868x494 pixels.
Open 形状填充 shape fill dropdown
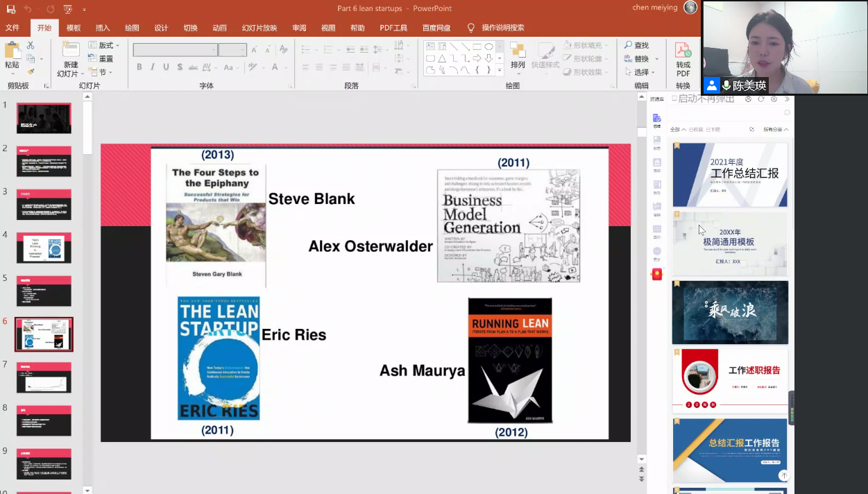coord(587,45)
